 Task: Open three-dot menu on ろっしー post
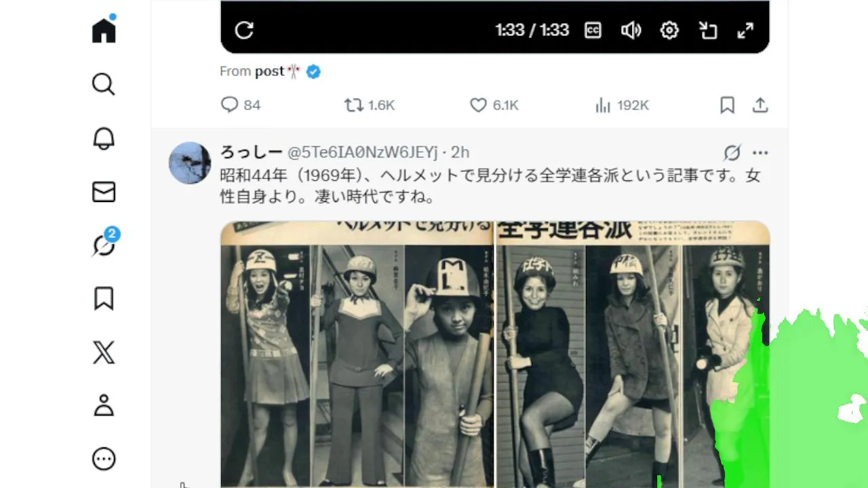click(x=760, y=152)
